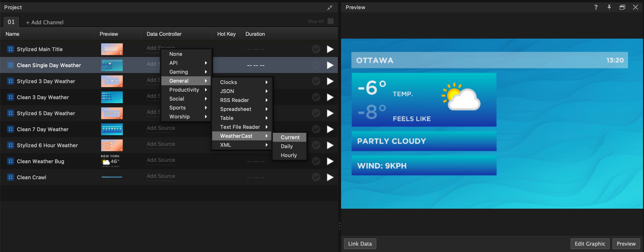
Task: Select Current from WeatherCast submenu
Action: [x=290, y=137]
